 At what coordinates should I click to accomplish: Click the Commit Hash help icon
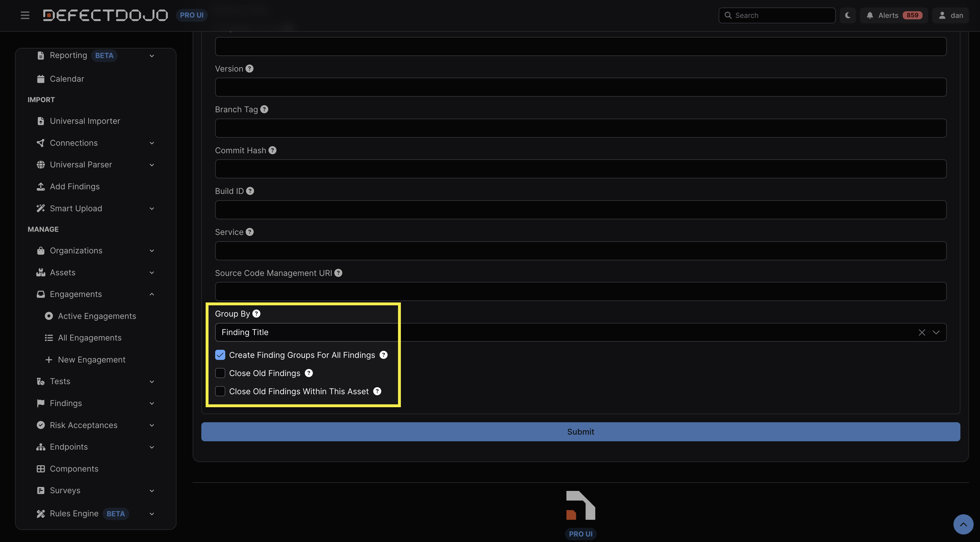(x=272, y=150)
